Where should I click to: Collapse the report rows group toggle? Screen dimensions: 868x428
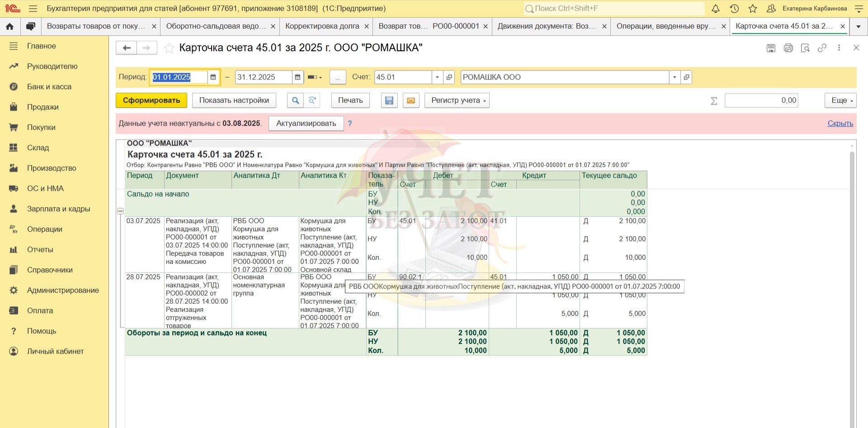tap(120, 211)
